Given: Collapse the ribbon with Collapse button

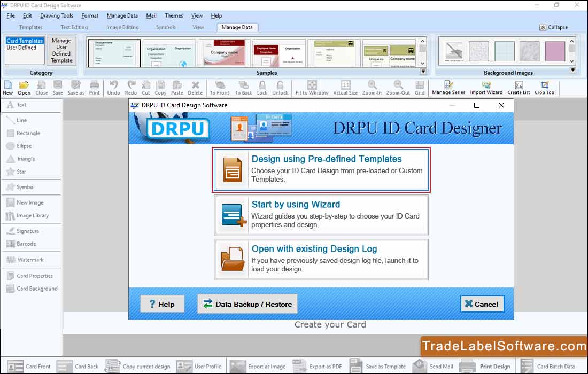Looking at the screenshot, I should [x=553, y=27].
